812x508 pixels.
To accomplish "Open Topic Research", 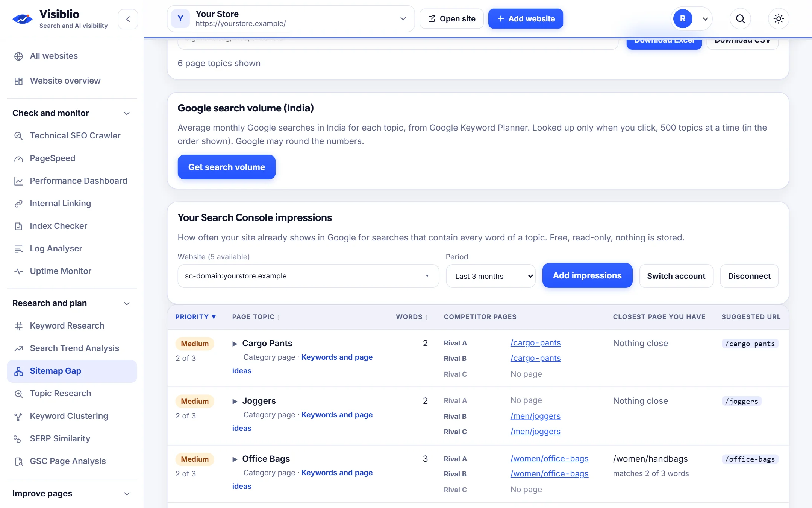I will point(72,394).
